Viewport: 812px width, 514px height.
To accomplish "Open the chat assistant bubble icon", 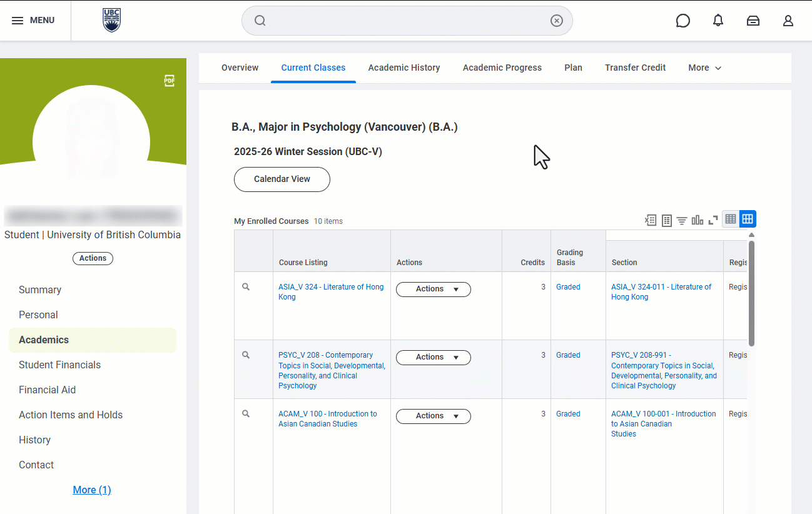I will click(683, 21).
